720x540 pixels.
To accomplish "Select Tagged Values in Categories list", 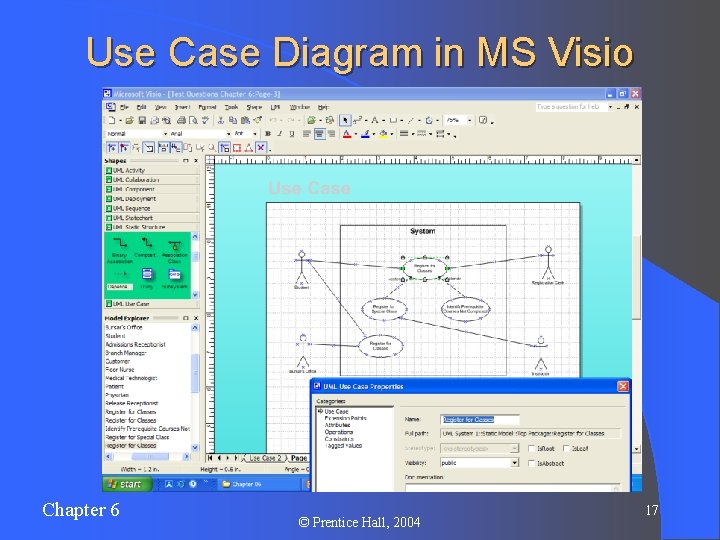I will 343,446.
